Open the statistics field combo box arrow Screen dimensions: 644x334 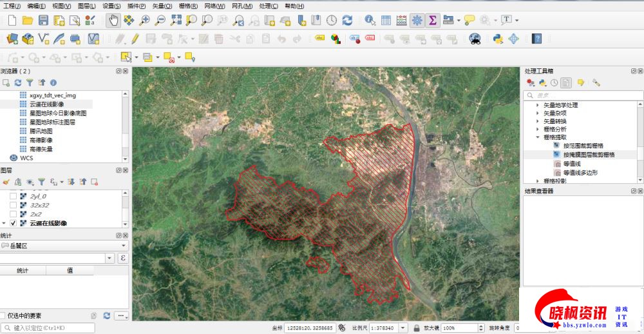(109, 259)
